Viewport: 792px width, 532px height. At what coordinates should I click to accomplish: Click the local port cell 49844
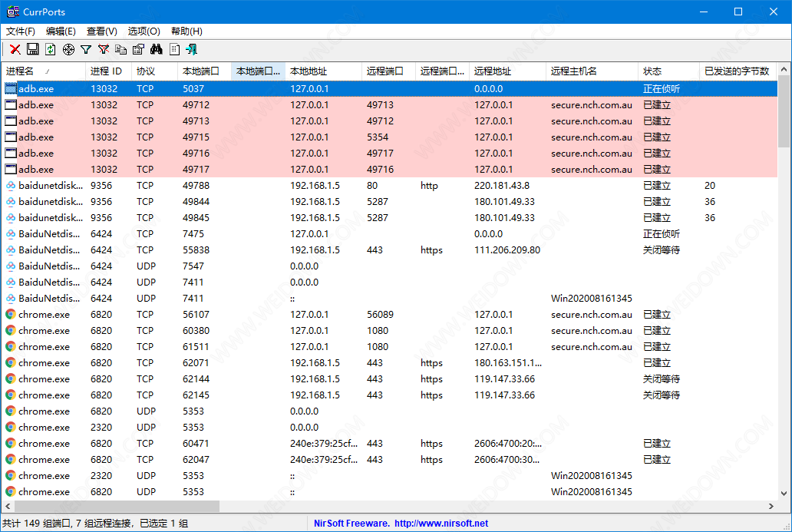196,202
